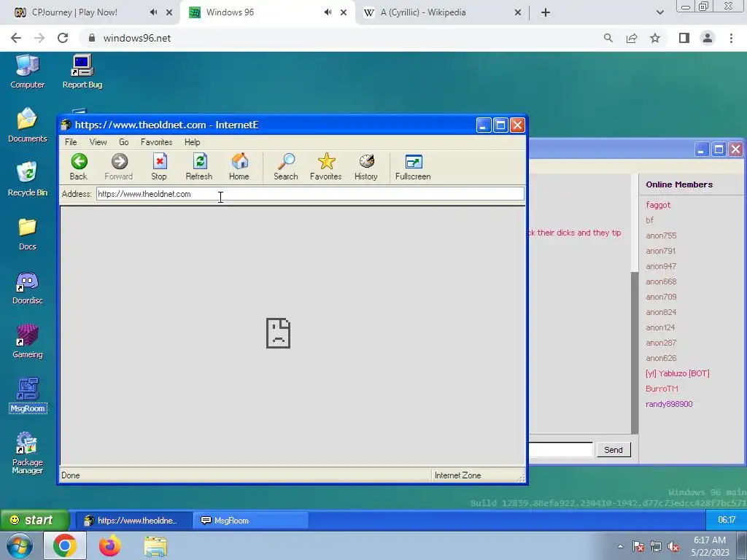Click the network tray icon
Screen dimensions: 747x560
(656, 547)
